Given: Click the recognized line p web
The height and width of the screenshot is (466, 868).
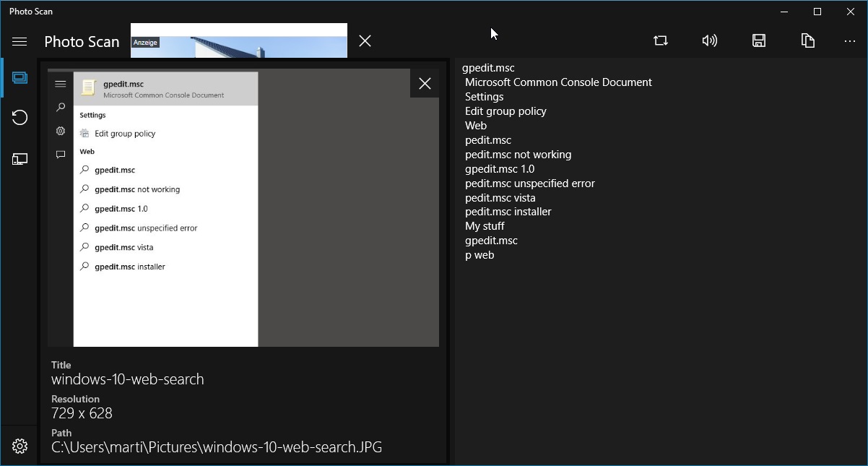Looking at the screenshot, I should pos(479,255).
